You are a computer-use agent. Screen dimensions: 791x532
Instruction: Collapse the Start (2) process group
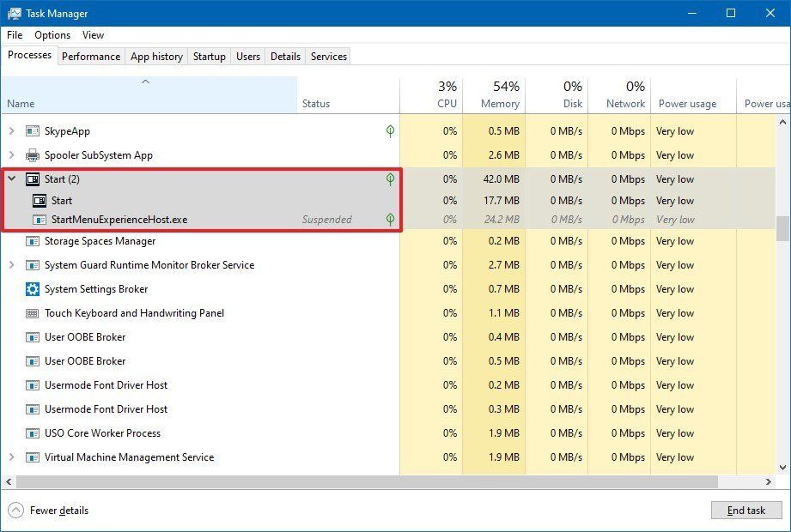10,178
